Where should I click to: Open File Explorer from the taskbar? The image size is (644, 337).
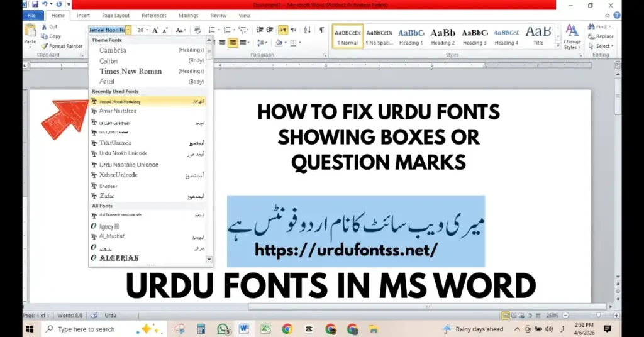pyautogui.click(x=374, y=329)
